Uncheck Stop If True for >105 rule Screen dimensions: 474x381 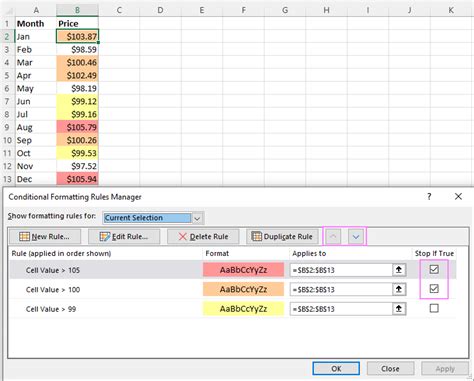(x=434, y=269)
